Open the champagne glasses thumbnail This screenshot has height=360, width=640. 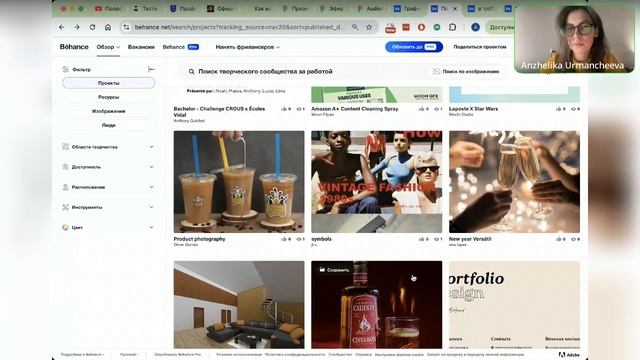click(514, 182)
